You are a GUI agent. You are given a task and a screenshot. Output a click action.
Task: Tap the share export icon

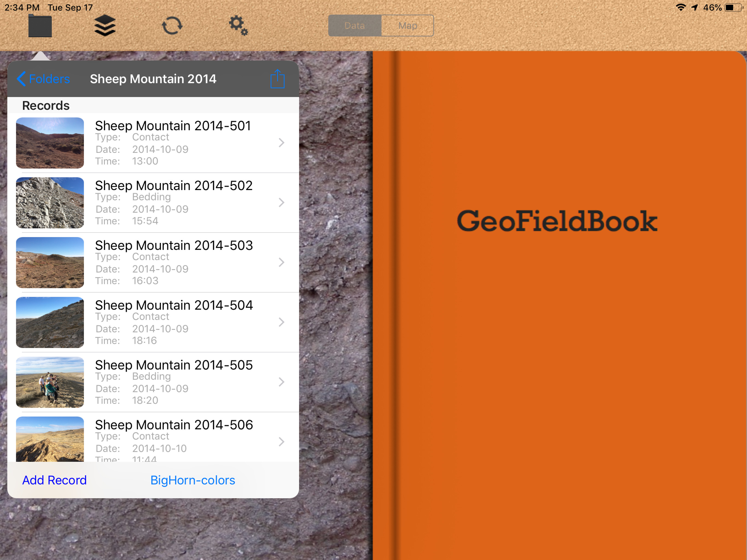277,79
